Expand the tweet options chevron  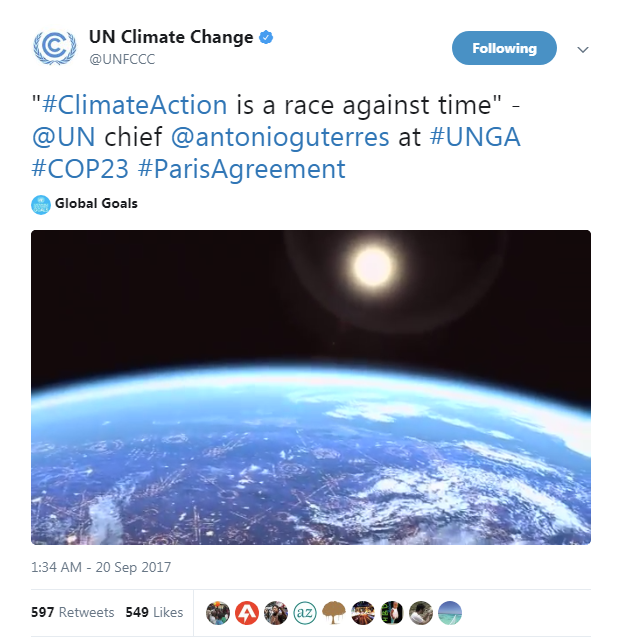583,49
